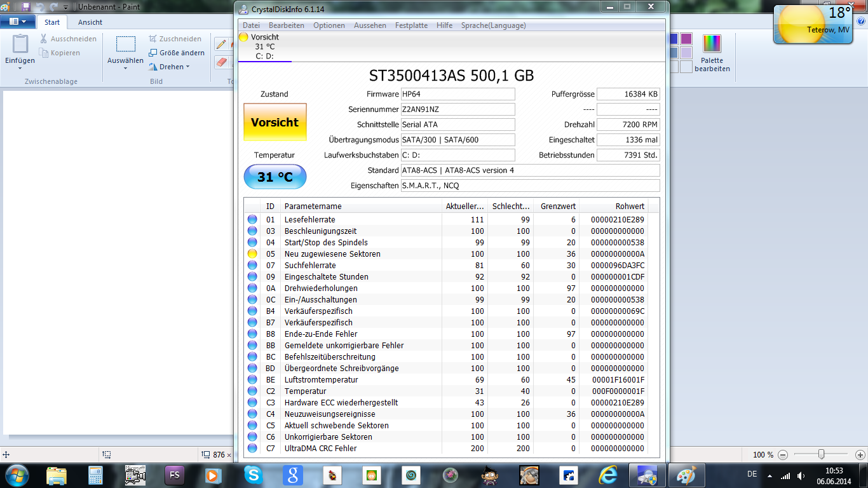Open the Optionen menu
Viewport: 868px width, 488px height.
pos(329,25)
